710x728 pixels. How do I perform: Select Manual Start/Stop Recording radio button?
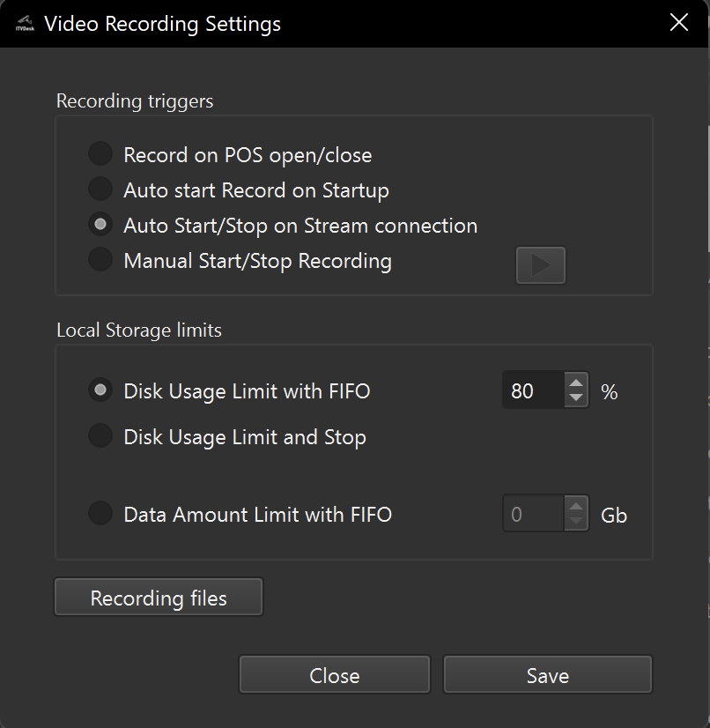(101, 261)
